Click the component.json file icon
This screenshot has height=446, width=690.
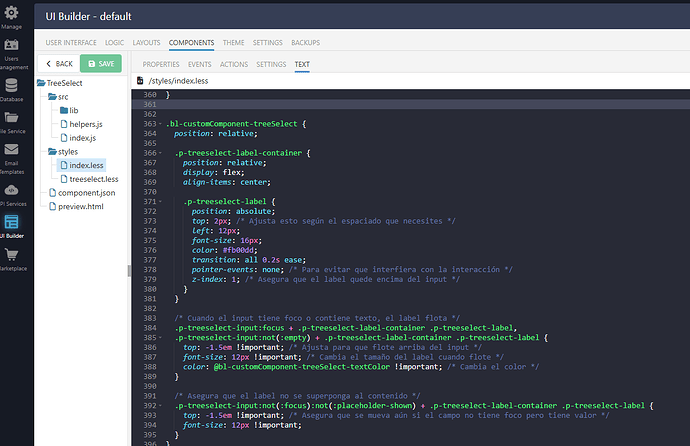pyautogui.click(x=53, y=193)
